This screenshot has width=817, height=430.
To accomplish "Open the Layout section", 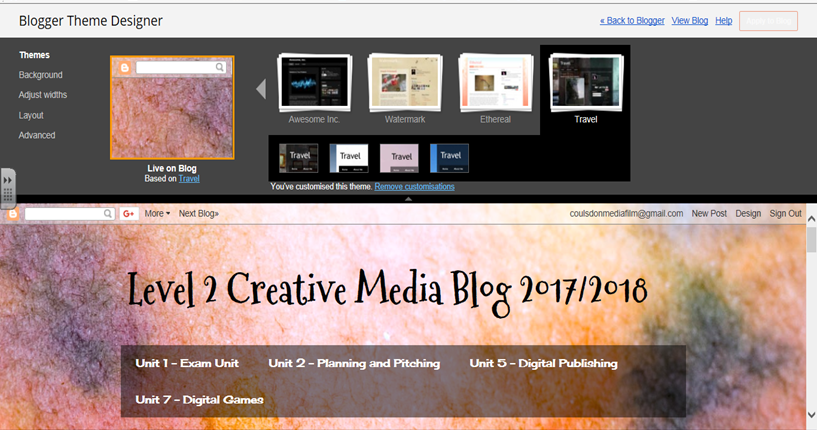I will pos(31,115).
